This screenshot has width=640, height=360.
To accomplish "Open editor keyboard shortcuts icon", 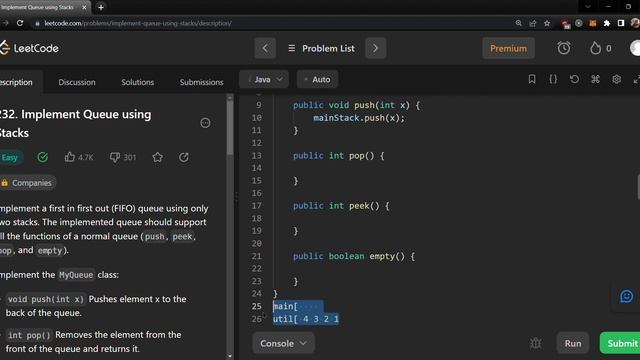I will tap(596, 79).
